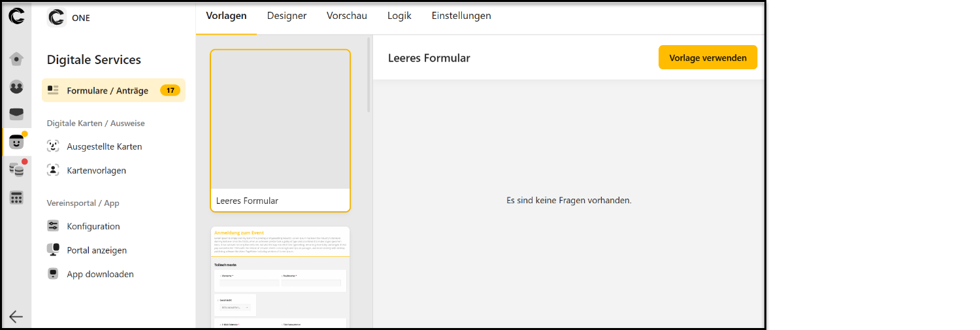Click the template list scrollbar

pos(368,75)
